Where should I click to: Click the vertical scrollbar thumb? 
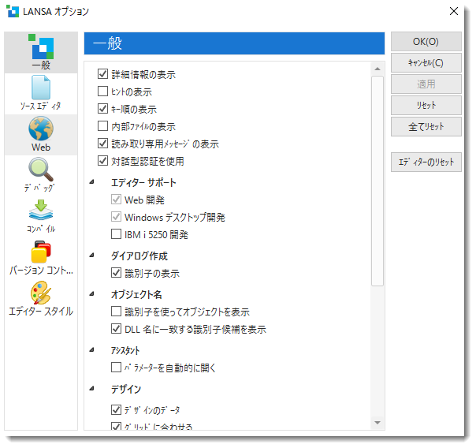pyautogui.click(x=377, y=181)
